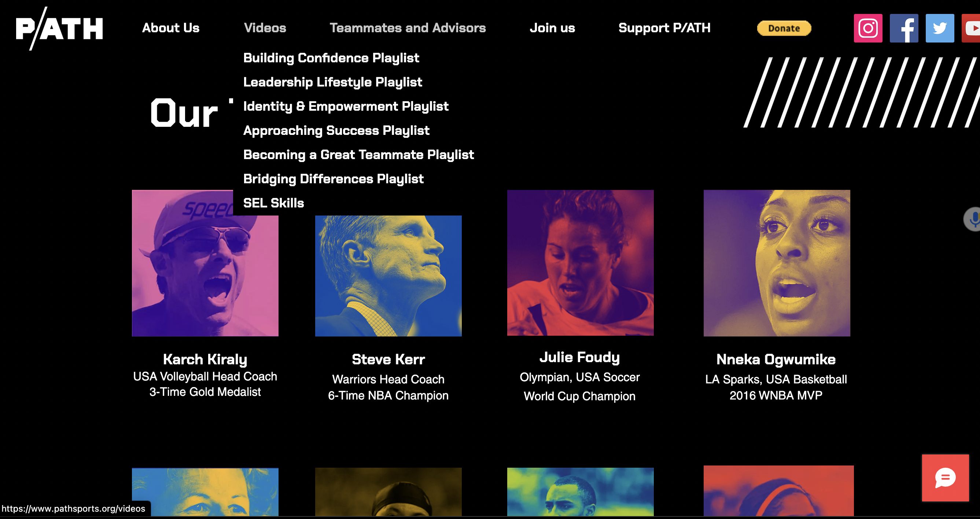
Task: Choose Identity & Empowerment Playlist
Action: tap(346, 106)
